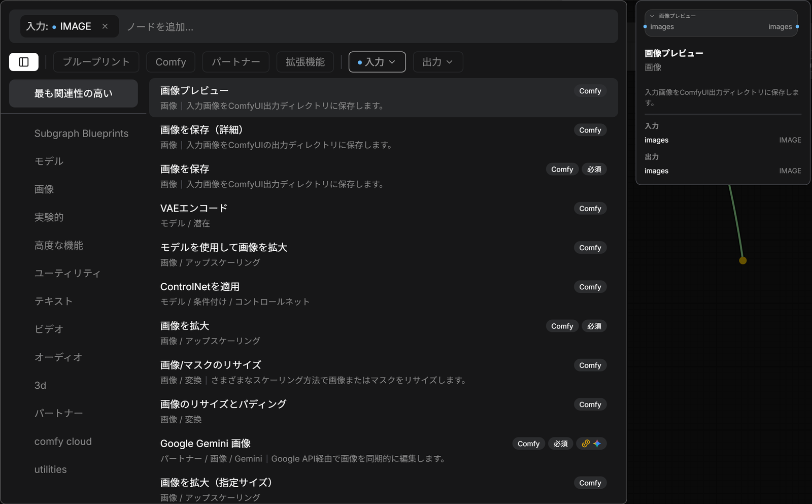Open the 出力 filter dropdown
812x504 pixels.
pyautogui.click(x=437, y=62)
